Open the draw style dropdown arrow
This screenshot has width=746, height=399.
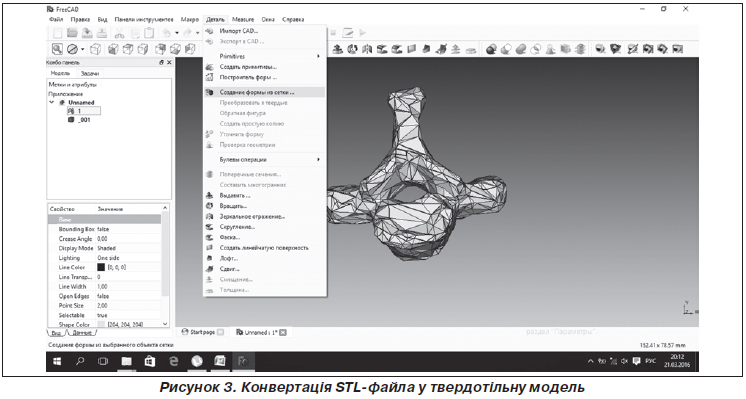[82, 49]
